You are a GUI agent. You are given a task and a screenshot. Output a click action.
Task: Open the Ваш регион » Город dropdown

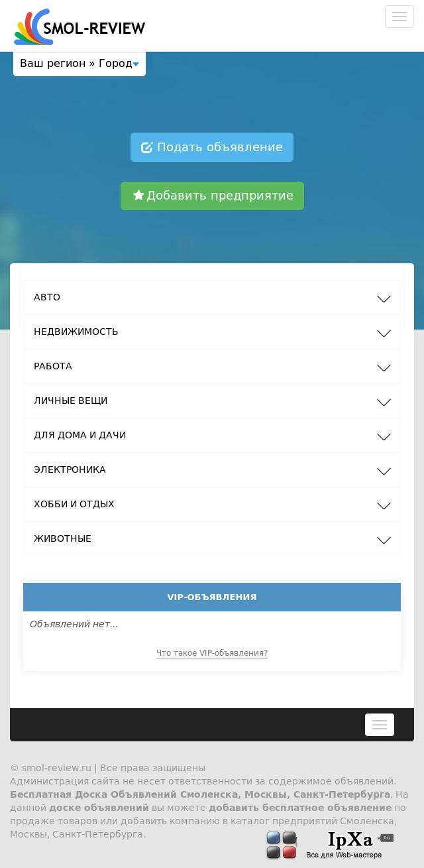[x=79, y=64]
